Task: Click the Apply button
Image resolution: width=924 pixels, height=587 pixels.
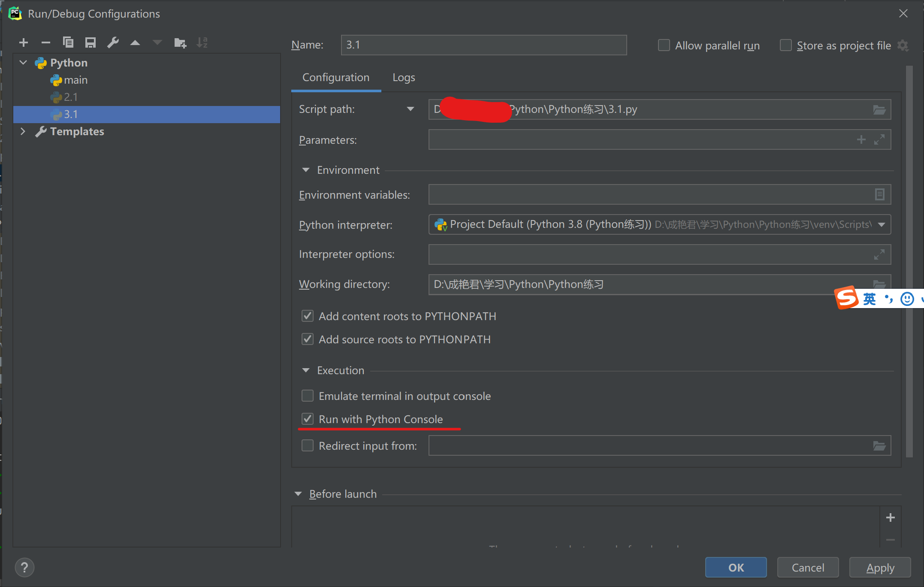Action: (x=880, y=568)
